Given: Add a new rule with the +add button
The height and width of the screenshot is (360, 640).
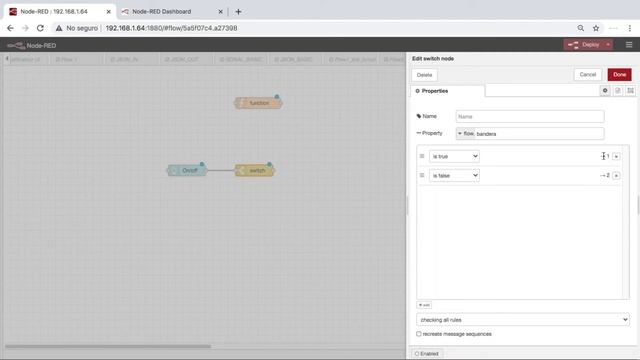Looking at the screenshot, I should click(424, 305).
